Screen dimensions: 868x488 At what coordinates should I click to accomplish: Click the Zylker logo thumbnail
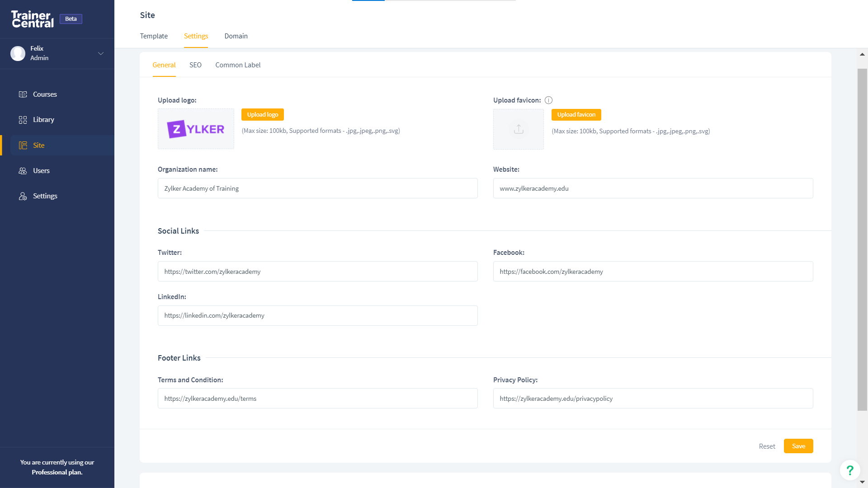tap(196, 129)
